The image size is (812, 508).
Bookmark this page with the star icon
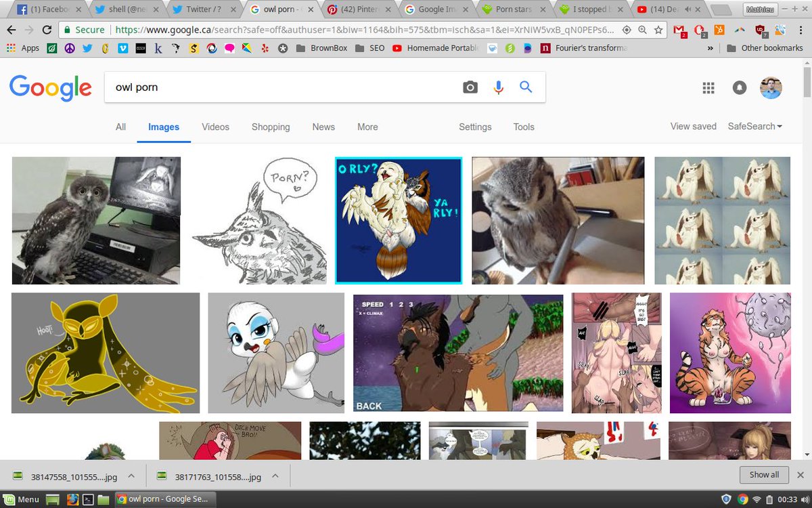click(x=658, y=30)
